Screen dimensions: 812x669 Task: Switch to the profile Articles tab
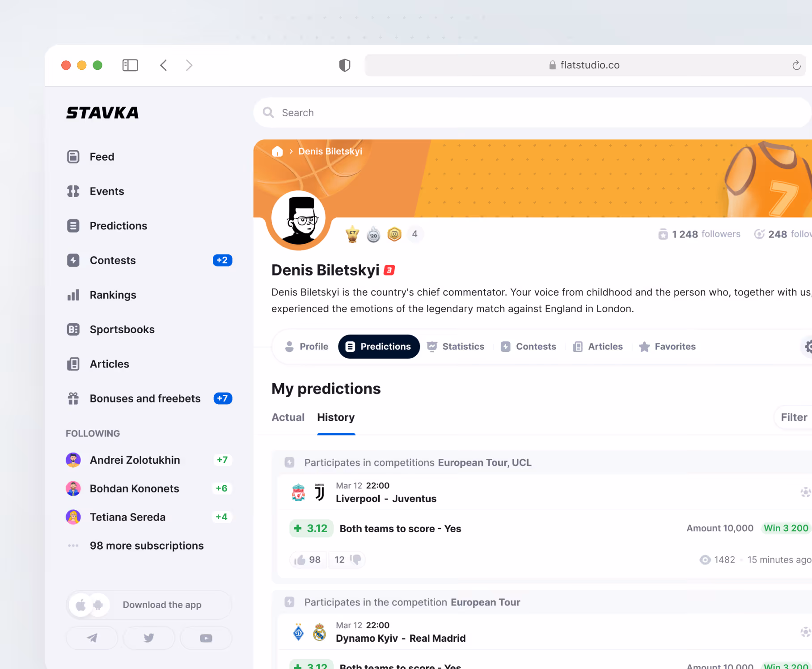pos(598,347)
